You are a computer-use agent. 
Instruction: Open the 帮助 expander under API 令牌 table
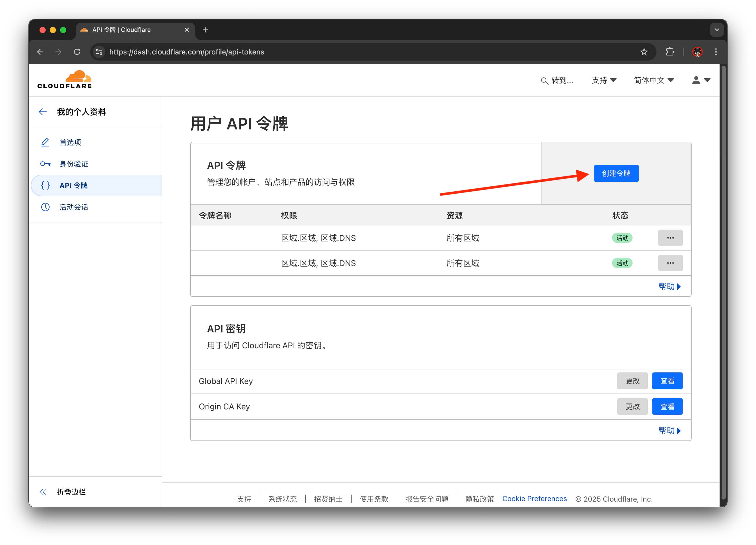click(669, 287)
